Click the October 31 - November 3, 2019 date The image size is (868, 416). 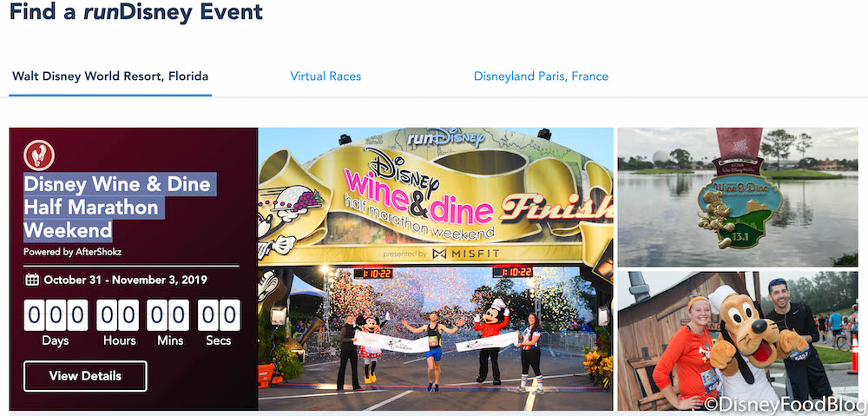(x=126, y=280)
